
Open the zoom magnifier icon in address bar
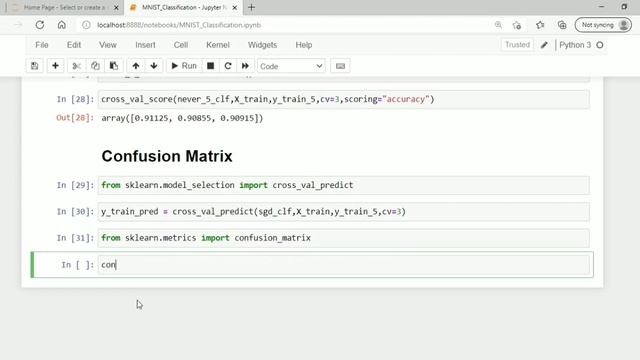click(x=498, y=25)
